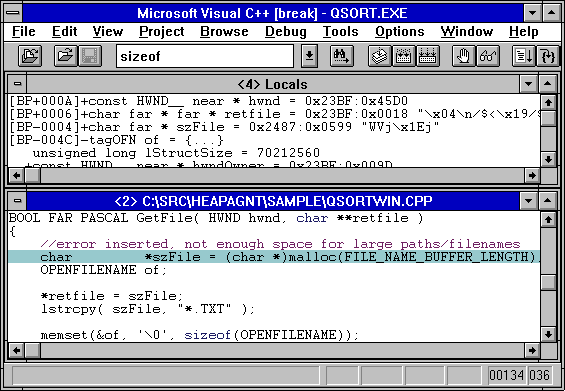Viewport: 565px width, 391px height.
Task: Click the Step Into braces icon
Action: 548,56
